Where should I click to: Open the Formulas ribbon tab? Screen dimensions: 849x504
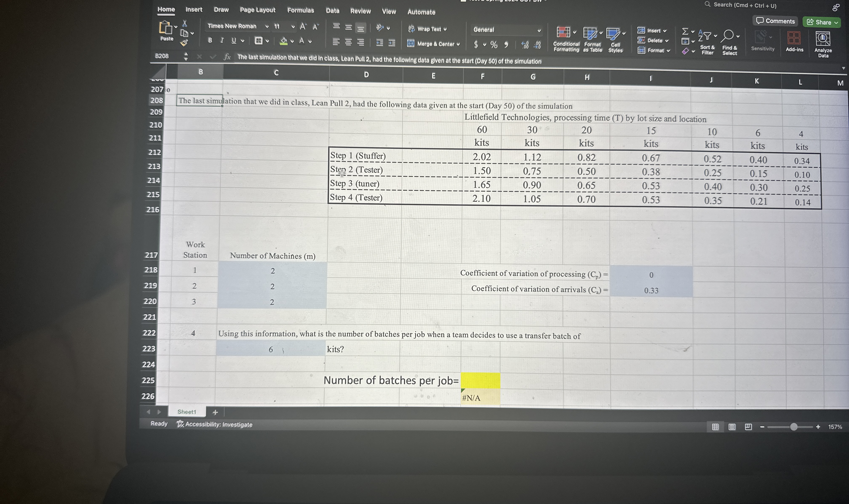pos(300,11)
